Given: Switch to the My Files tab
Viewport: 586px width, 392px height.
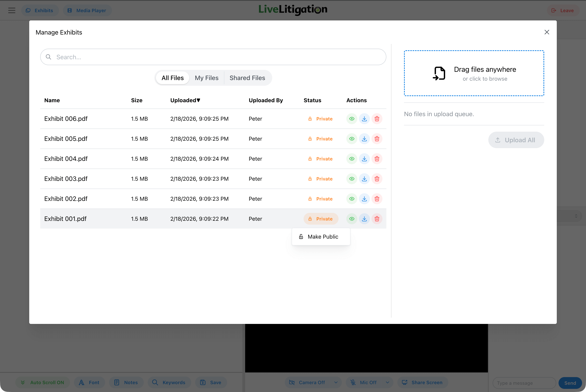Looking at the screenshot, I should tap(206, 78).
